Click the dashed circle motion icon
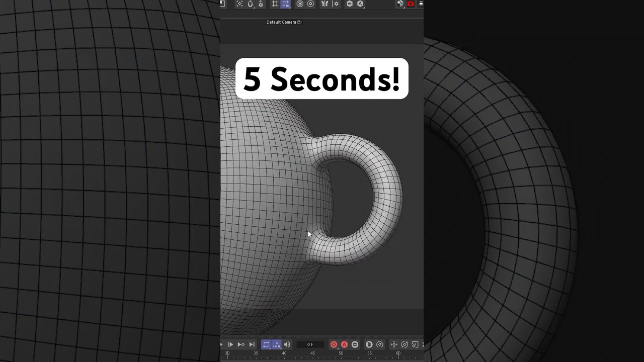 380,344
